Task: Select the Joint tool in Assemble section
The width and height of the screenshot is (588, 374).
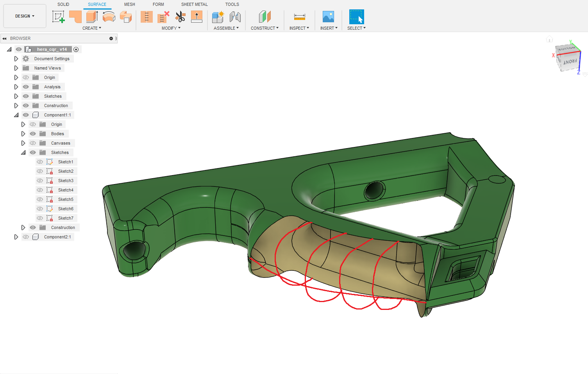Action: 234,17
